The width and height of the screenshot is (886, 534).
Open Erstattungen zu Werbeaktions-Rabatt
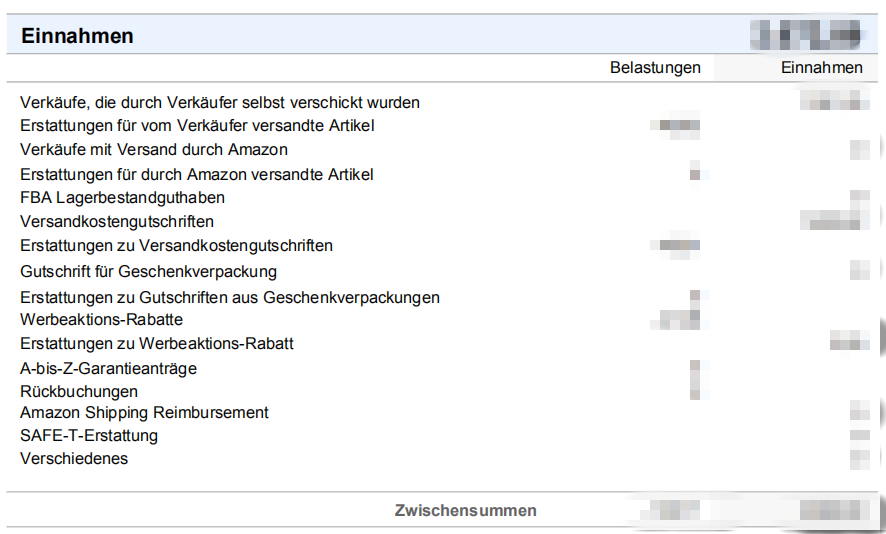pyautogui.click(x=157, y=344)
